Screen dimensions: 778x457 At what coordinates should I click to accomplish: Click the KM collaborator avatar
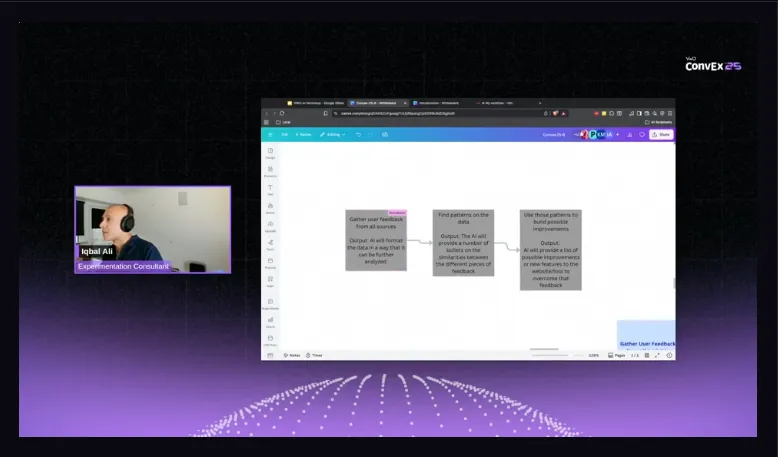601,134
